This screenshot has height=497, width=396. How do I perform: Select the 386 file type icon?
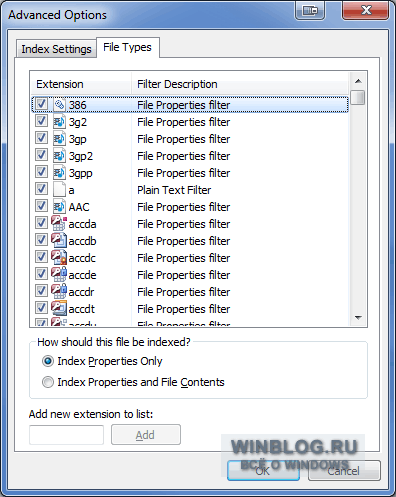[59, 105]
